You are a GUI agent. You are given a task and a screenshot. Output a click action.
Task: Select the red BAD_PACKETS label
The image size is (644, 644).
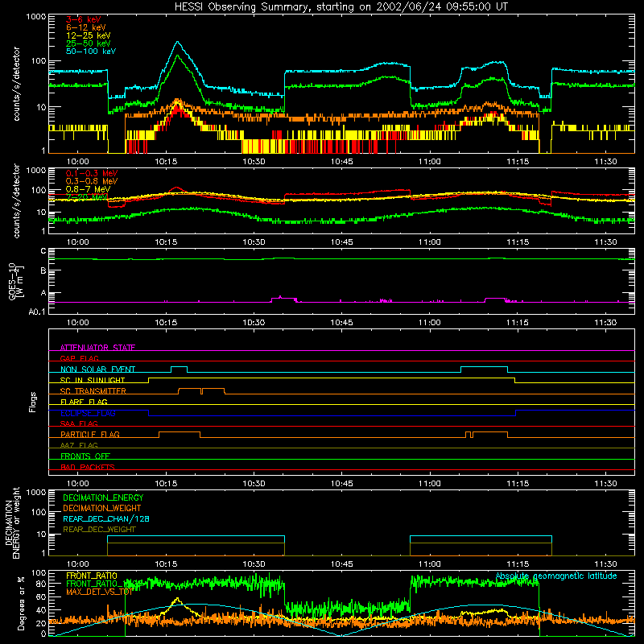pyautogui.click(x=88, y=467)
